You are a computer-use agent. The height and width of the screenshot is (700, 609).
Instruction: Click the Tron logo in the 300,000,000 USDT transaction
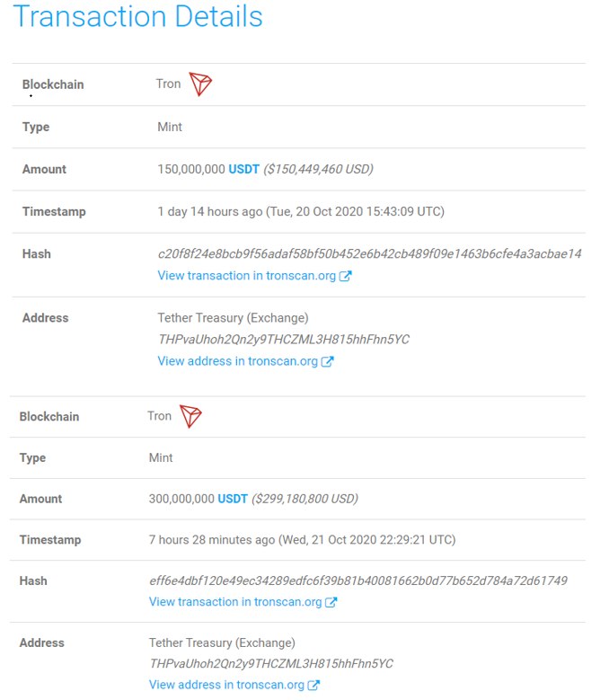[x=190, y=416]
